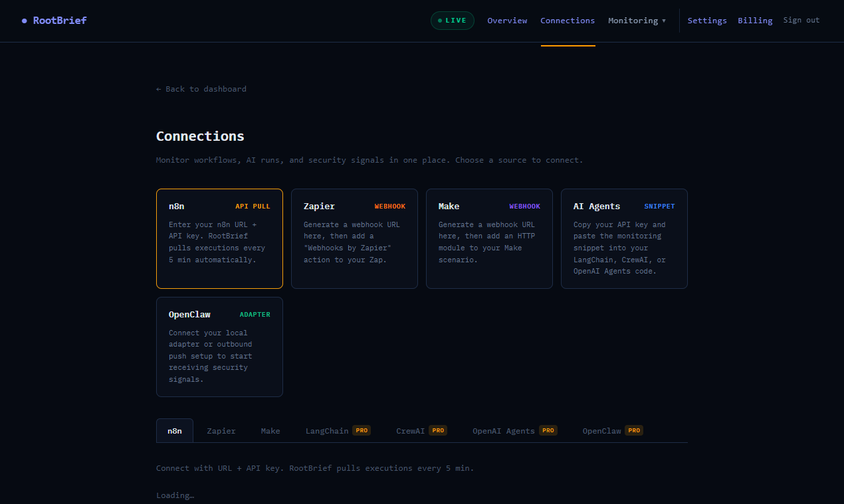This screenshot has height=504, width=844.
Task: Click the API PULL label
Action: 253,207
